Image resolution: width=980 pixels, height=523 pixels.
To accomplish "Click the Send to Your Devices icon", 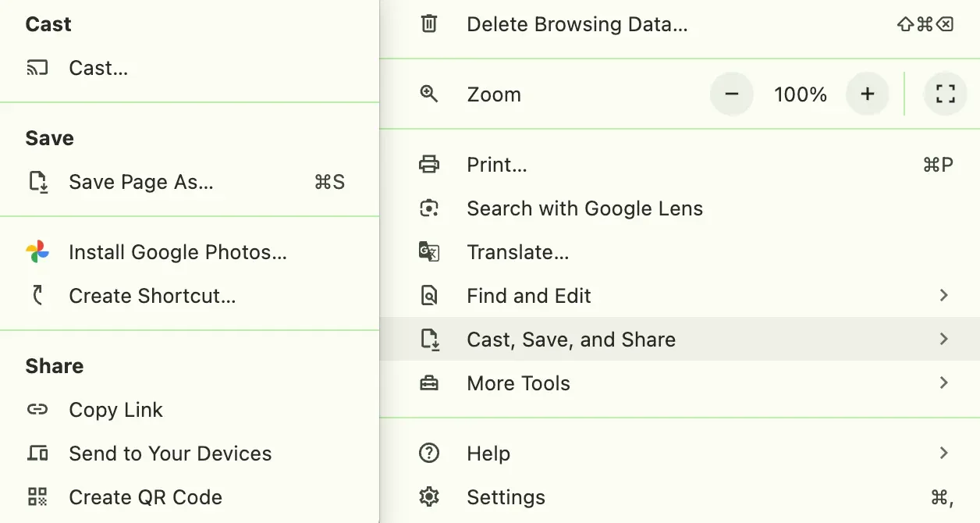I will point(37,454).
